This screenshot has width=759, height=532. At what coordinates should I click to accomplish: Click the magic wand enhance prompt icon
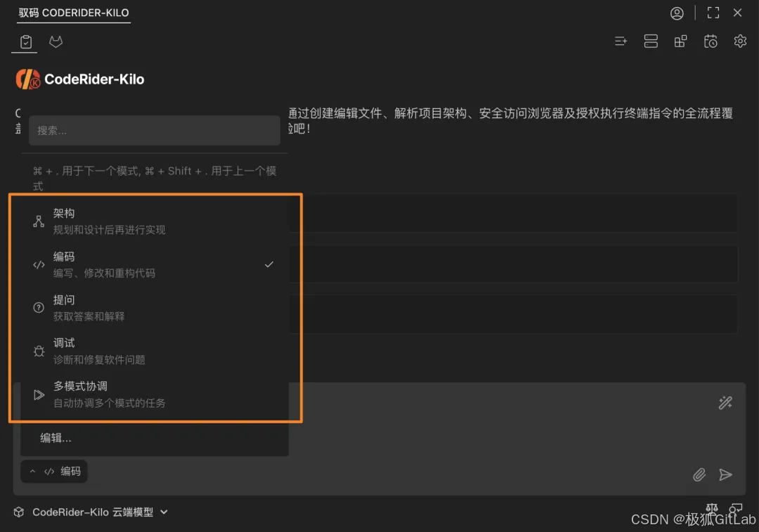(725, 403)
